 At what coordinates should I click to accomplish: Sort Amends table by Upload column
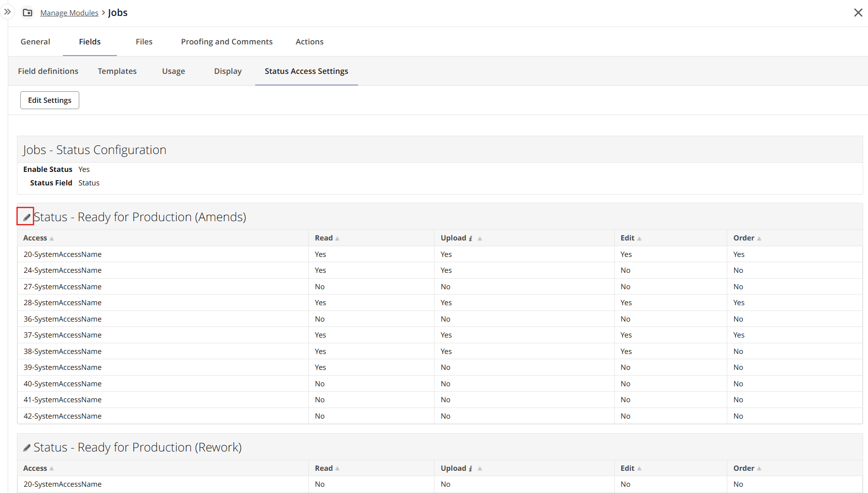click(x=479, y=239)
